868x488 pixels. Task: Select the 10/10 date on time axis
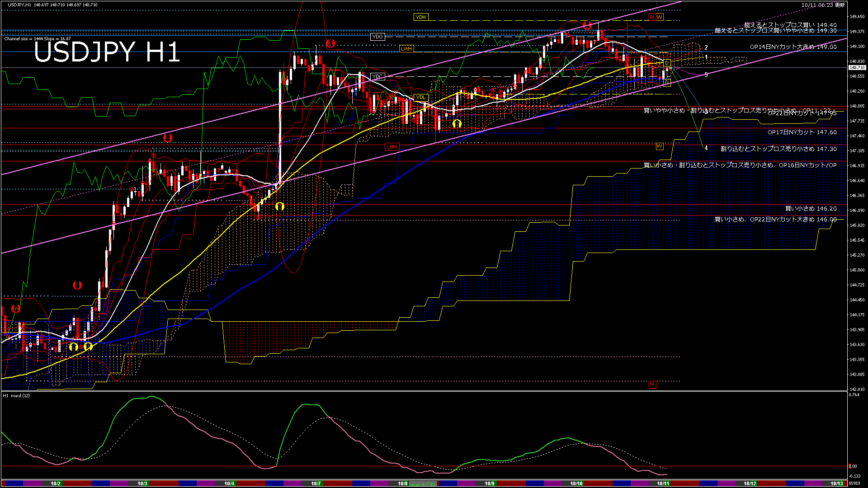click(x=576, y=483)
